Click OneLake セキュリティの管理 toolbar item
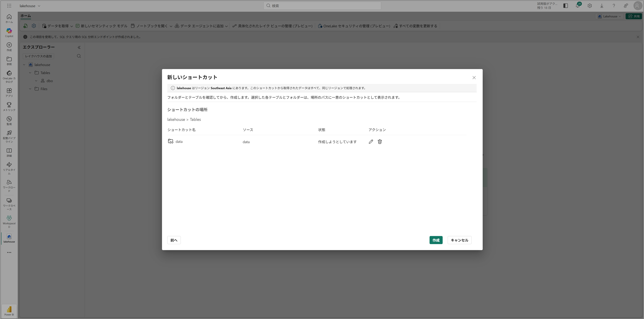The height and width of the screenshot is (319, 644). [x=354, y=26]
